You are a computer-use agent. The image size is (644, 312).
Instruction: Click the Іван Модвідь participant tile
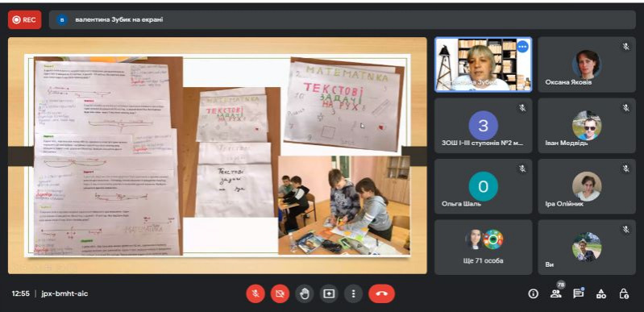tap(587, 126)
